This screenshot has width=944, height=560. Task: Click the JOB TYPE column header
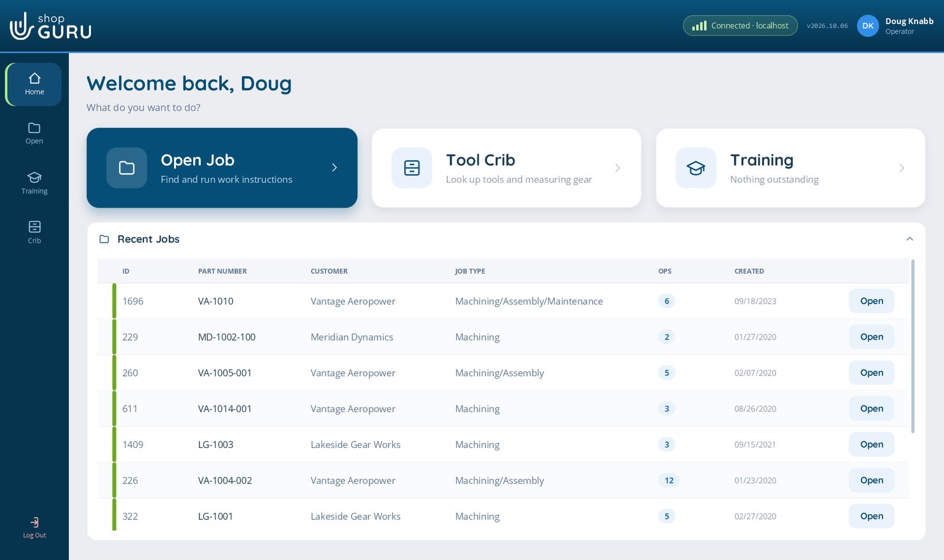(x=470, y=271)
